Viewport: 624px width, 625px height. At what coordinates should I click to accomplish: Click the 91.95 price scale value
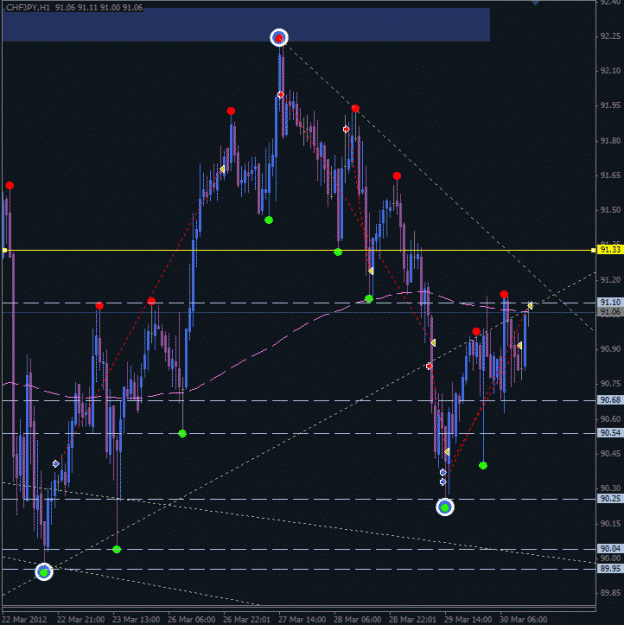click(x=610, y=105)
